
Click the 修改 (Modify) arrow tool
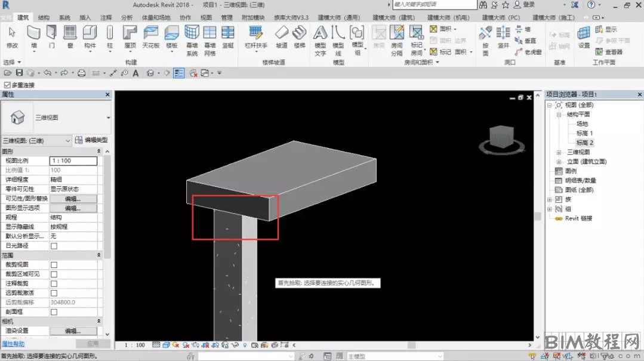pos(12,37)
